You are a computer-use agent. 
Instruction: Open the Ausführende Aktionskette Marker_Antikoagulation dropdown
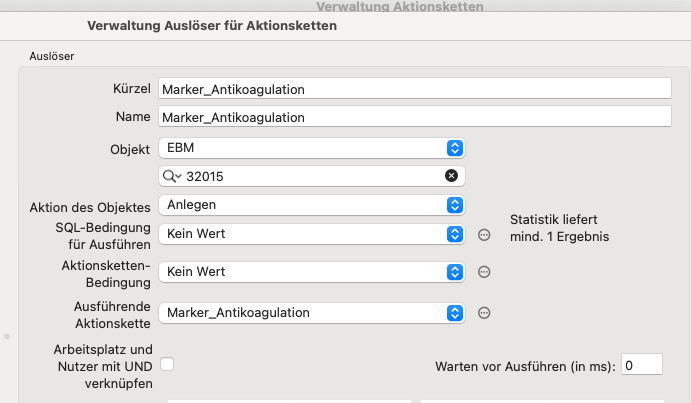click(312, 313)
